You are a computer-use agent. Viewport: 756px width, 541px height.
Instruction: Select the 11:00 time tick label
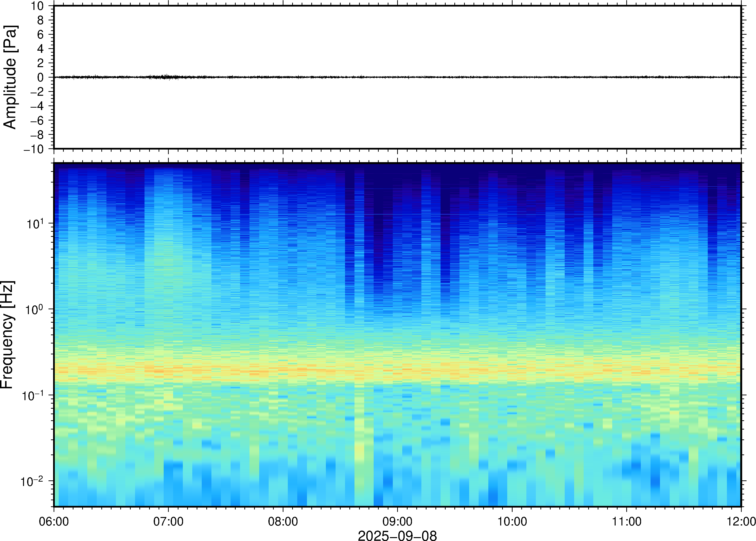point(626,521)
